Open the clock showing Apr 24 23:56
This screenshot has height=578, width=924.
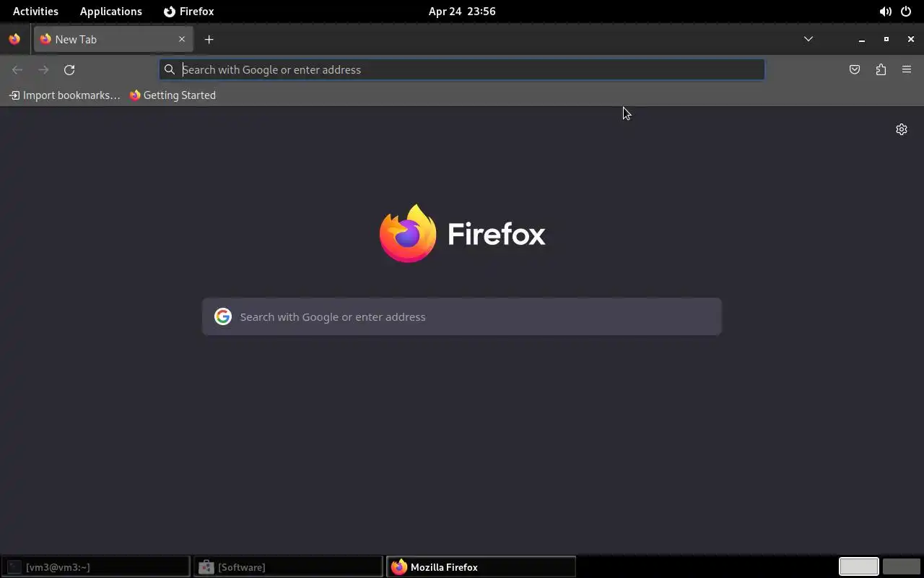462,12
